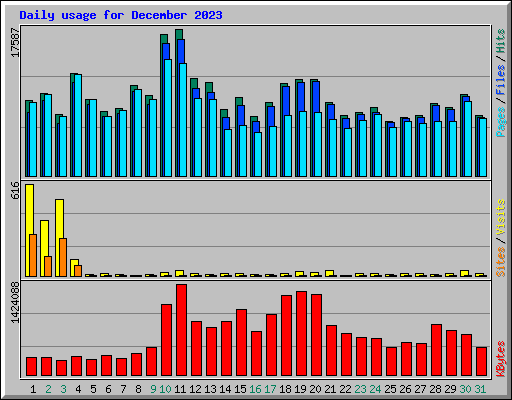Click day 23 on the x-axis
The width and height of the screenshot is (512, 400).
point(360,389)
